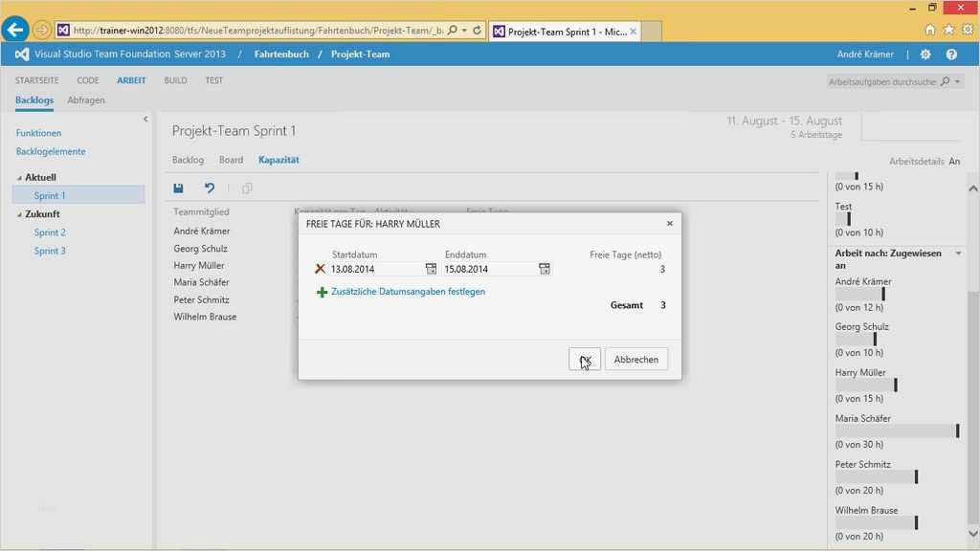Collapse the Zukunft tree node
This screenshot has width=980, height=551.
19,214
